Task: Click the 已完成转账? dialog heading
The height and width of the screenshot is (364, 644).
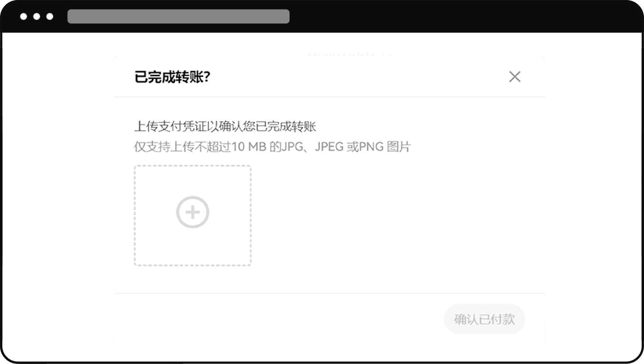Action: point(172,77)
